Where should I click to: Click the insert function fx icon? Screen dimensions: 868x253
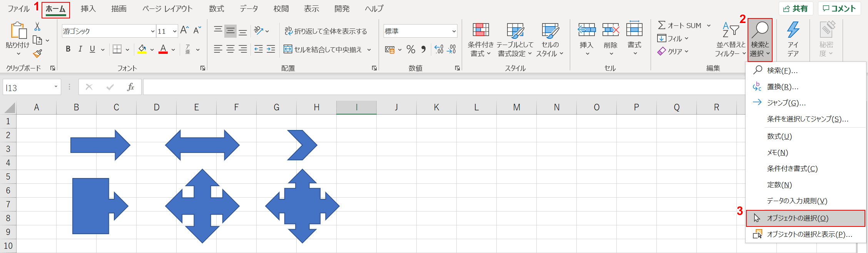coord(131,87)
